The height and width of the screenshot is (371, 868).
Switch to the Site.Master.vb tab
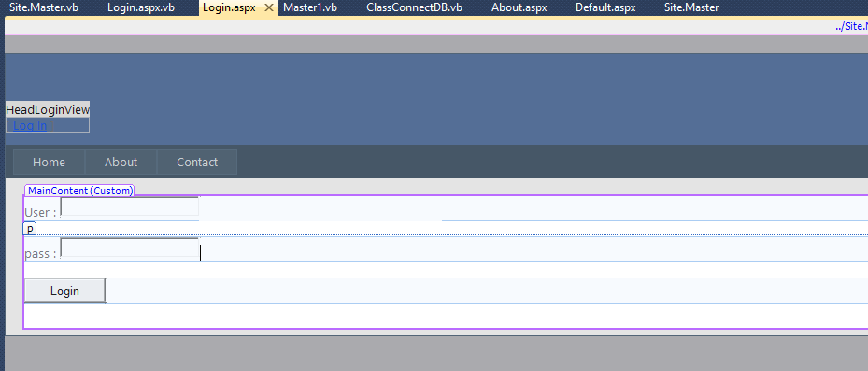[x=44, y=7]
